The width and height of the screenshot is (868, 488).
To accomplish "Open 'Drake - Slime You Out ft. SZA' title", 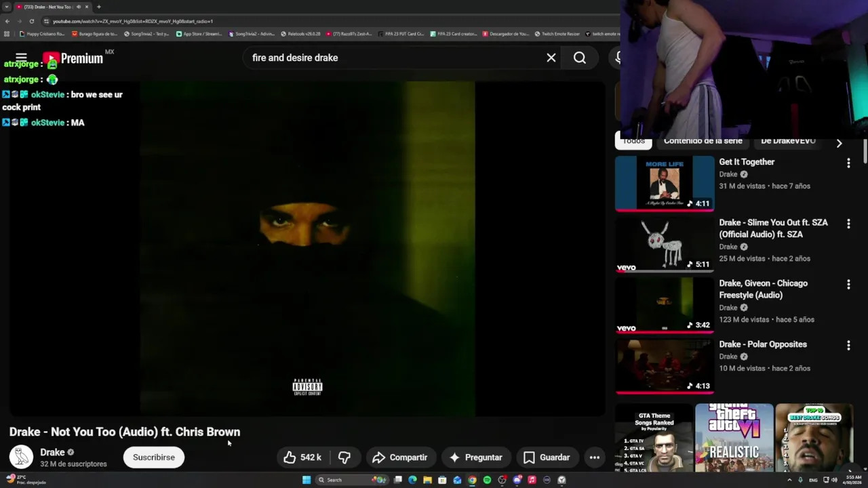I will [x=773, y=228].
